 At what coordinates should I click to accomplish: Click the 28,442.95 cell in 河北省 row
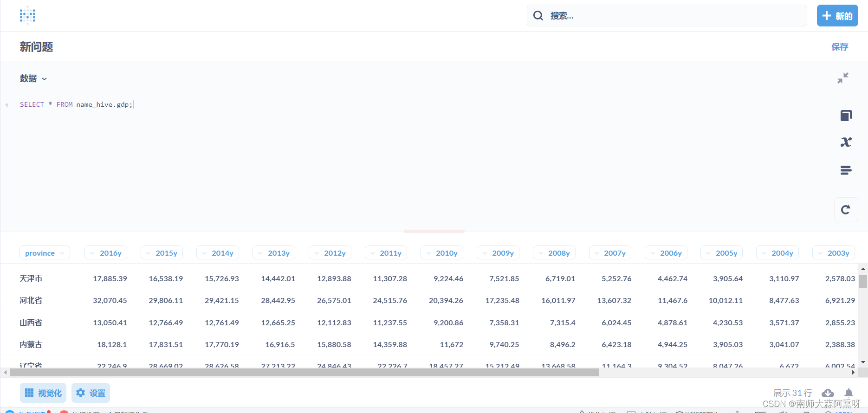coord(278,300)
